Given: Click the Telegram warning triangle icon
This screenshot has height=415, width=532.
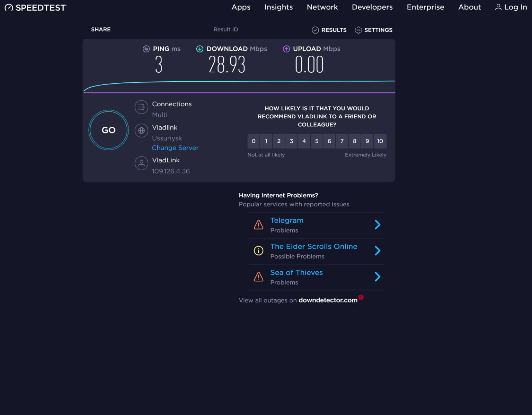Looking at the screenshot, I should (x=258, y=225).
